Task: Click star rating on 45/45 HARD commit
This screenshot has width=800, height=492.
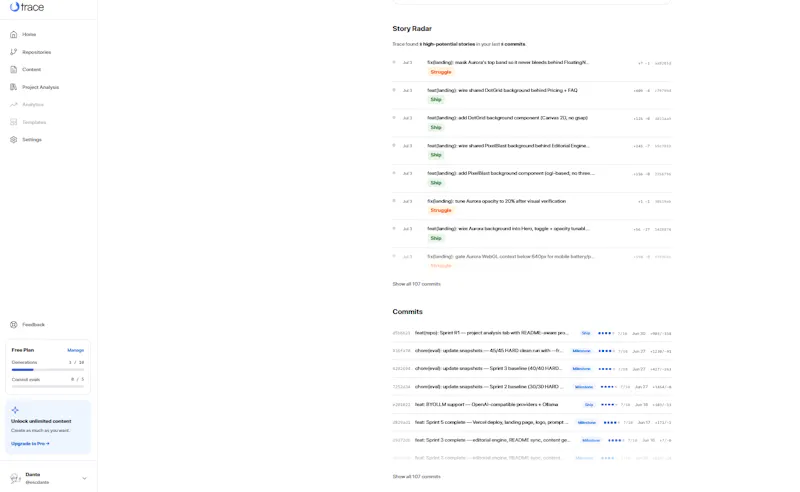Action: click(607, 351)
